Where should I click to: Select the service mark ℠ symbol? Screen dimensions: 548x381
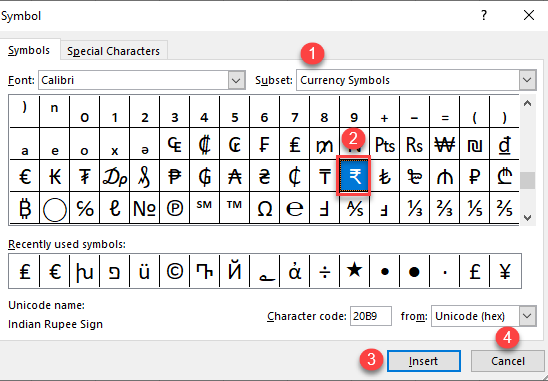click(205, 208)
